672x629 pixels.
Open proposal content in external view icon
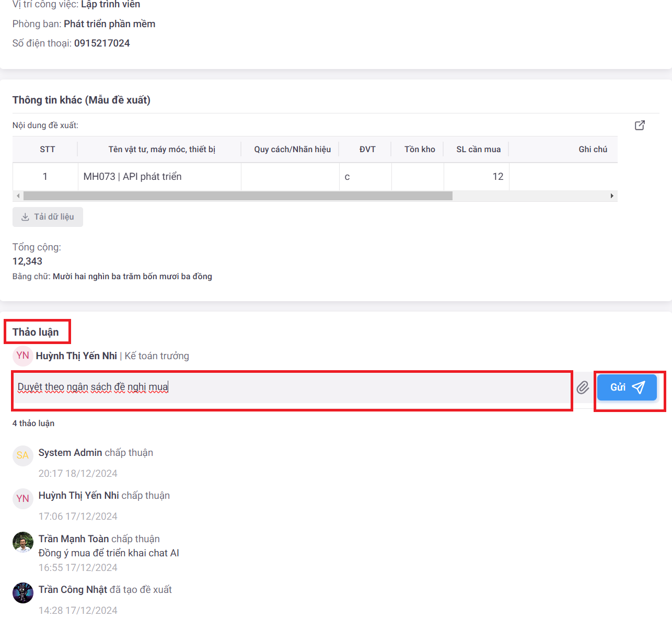point(640,125)
